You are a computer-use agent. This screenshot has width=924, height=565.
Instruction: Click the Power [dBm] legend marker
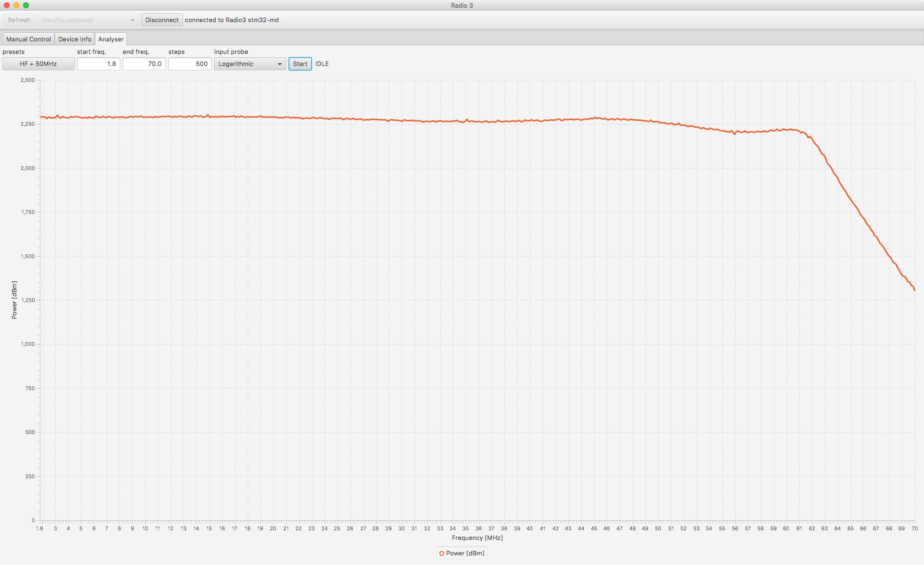442,553
